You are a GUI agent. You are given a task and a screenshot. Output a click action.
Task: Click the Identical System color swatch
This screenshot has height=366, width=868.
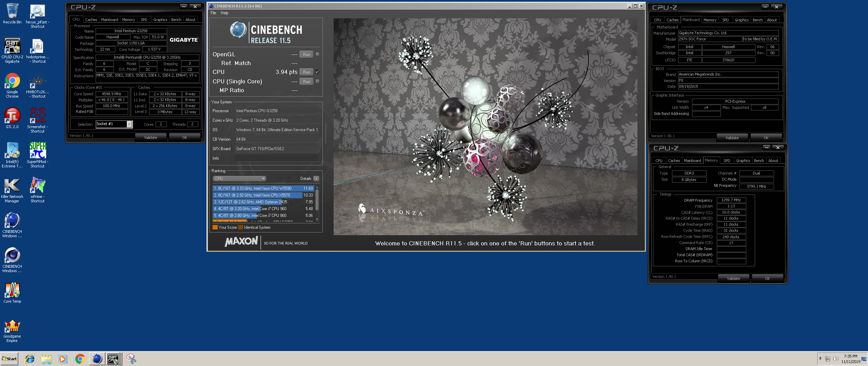(x=241, y=227)
